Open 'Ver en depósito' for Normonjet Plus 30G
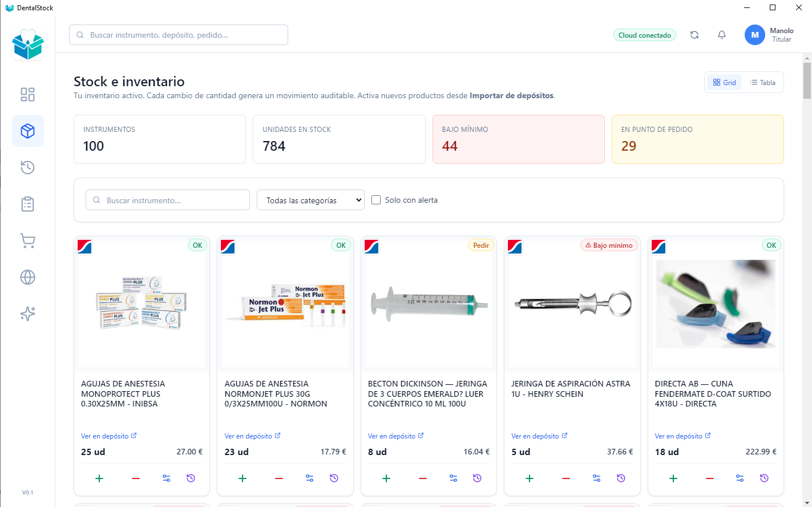Viewport: 812px width, 507px height. [252, 436]
